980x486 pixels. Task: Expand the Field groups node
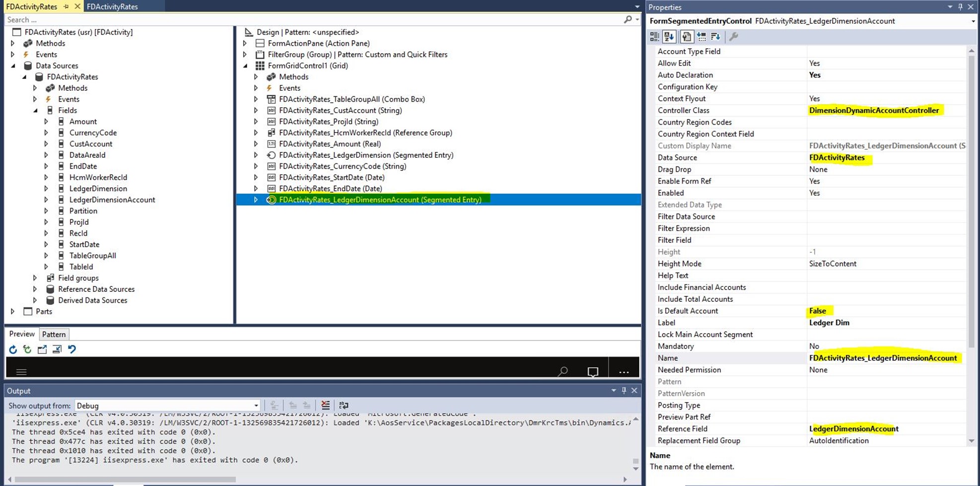[35, 278]
